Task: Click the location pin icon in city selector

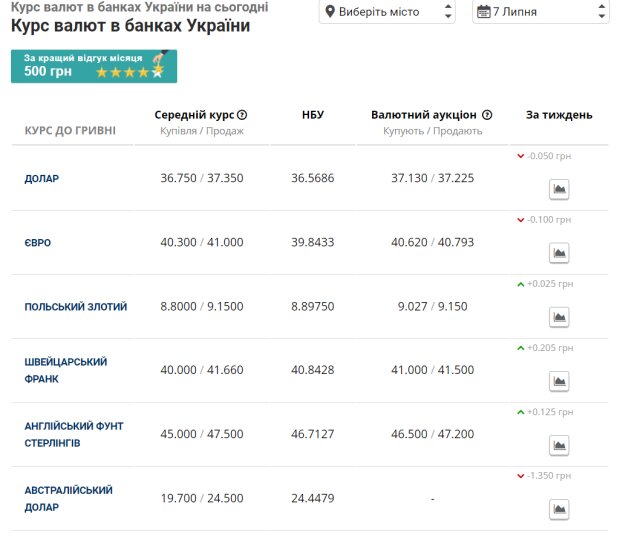Action: click(x=330, y=12)
